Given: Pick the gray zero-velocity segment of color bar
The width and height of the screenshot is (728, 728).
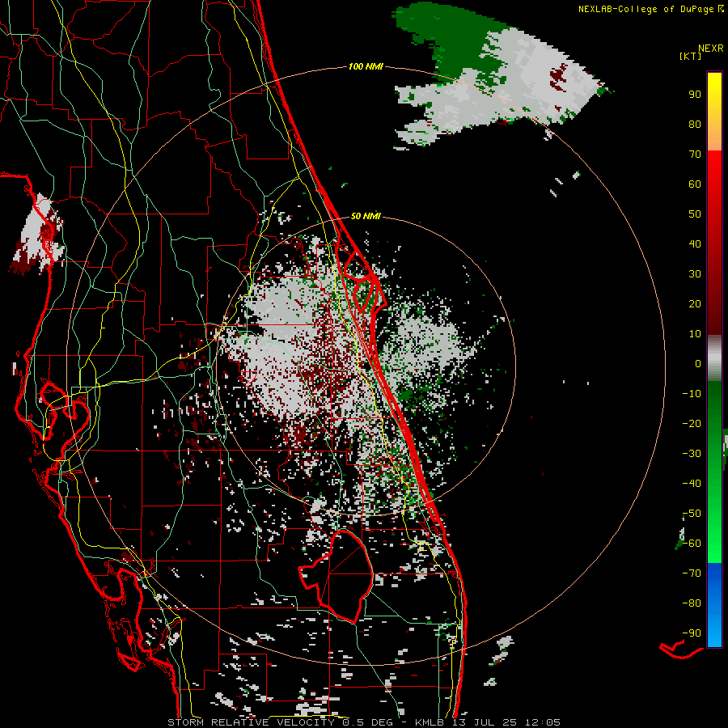Looking at the screenshot, I should tap(714, 358).
